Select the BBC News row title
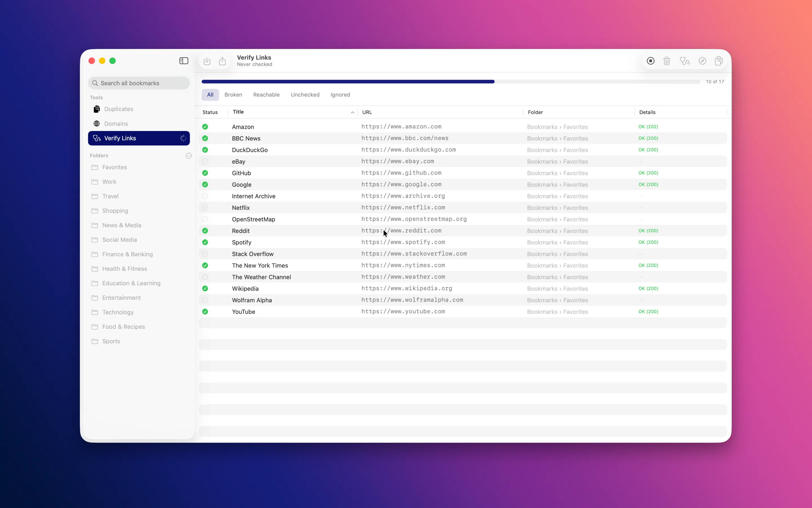812x508 pixels. point(246,138)
